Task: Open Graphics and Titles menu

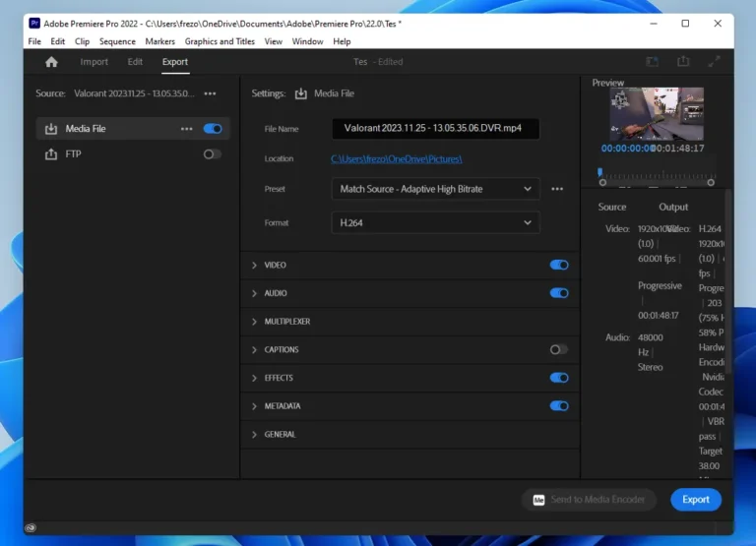Action: (x=220, y=41)
